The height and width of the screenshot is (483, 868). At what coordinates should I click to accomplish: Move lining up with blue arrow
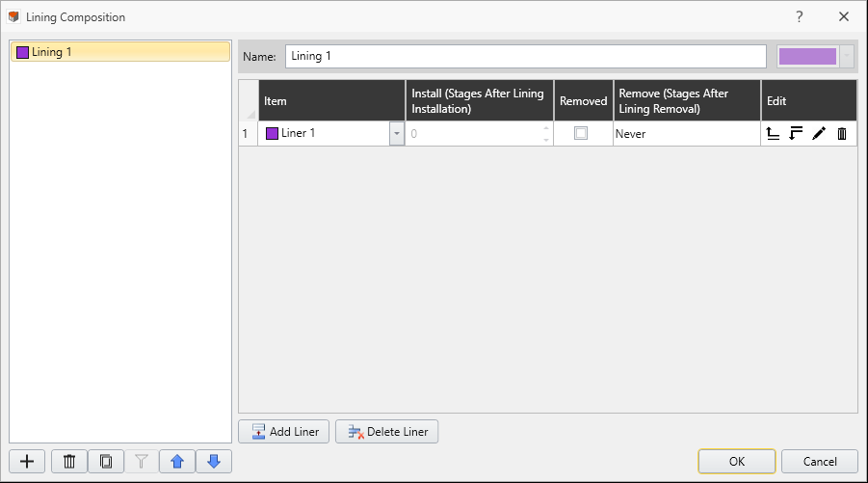coord(177,462)
